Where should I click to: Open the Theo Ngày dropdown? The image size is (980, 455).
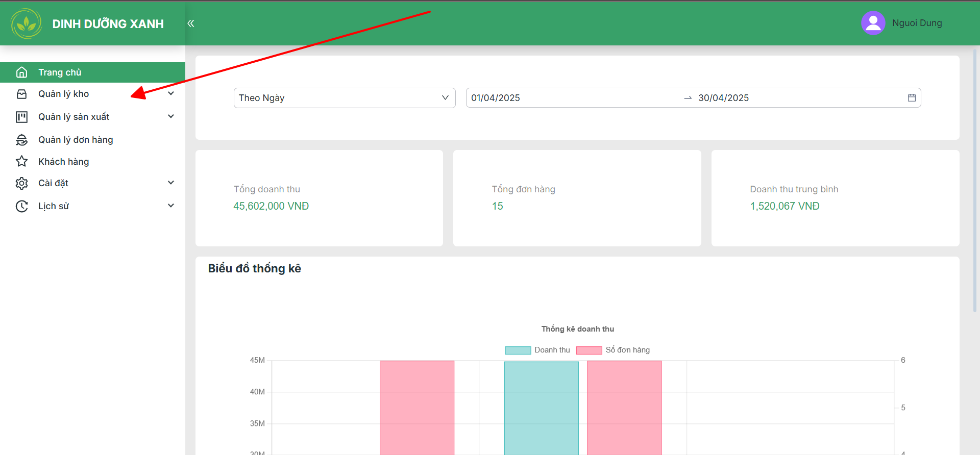[x=345, y=98]
